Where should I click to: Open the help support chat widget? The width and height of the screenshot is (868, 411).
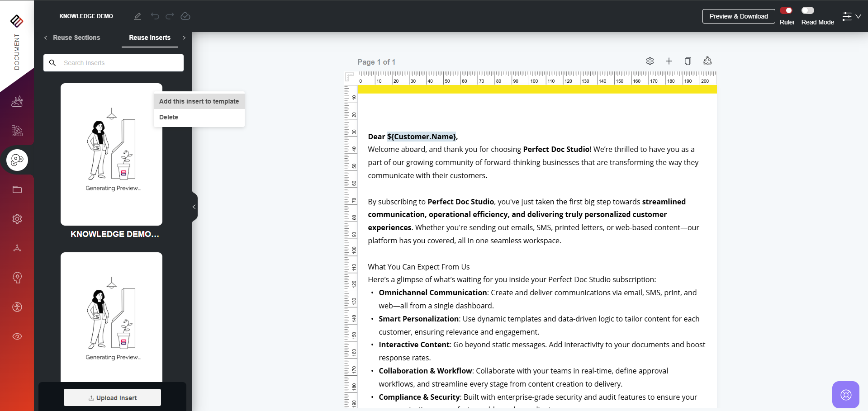(845, 395)
